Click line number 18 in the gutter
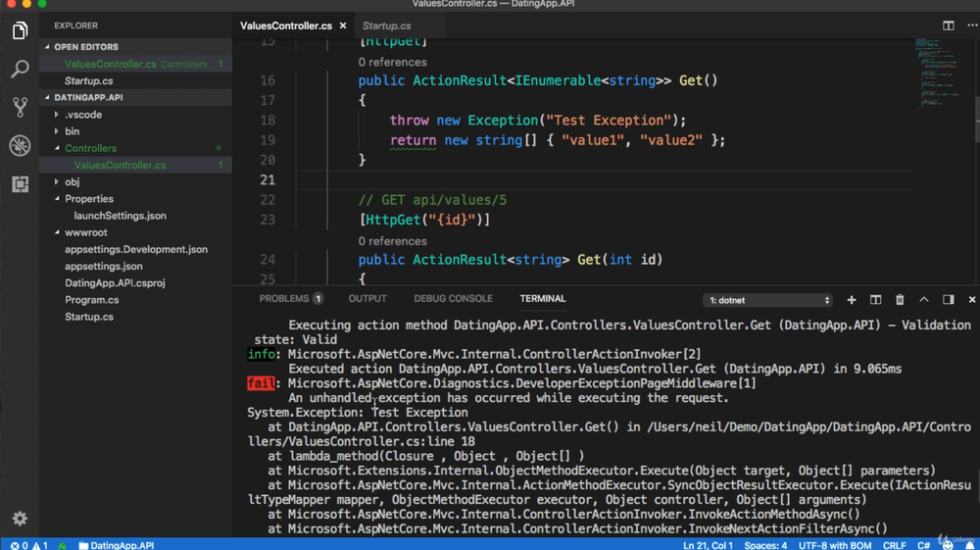Screen dimensions: 980x550 [268, 120]
